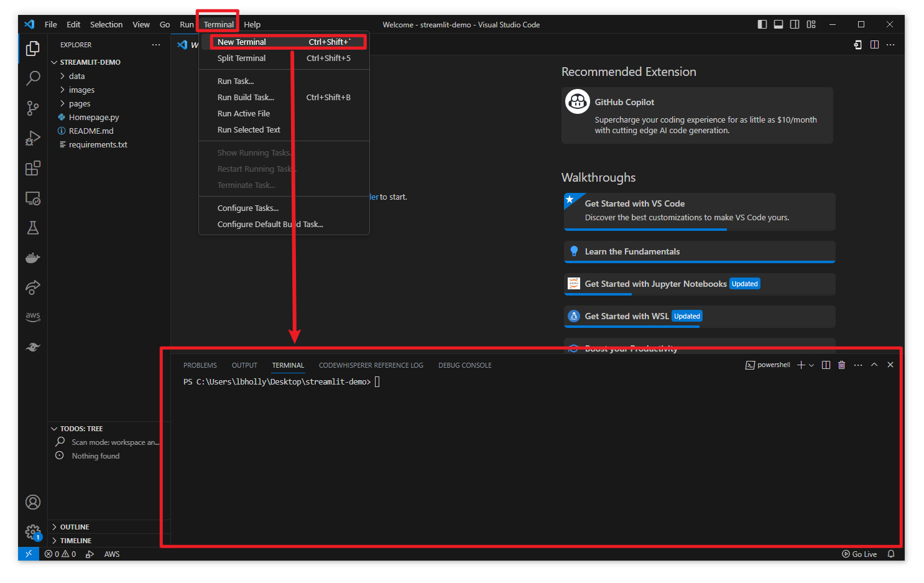
Task: Open the Docker view icon
Action: 33,258
